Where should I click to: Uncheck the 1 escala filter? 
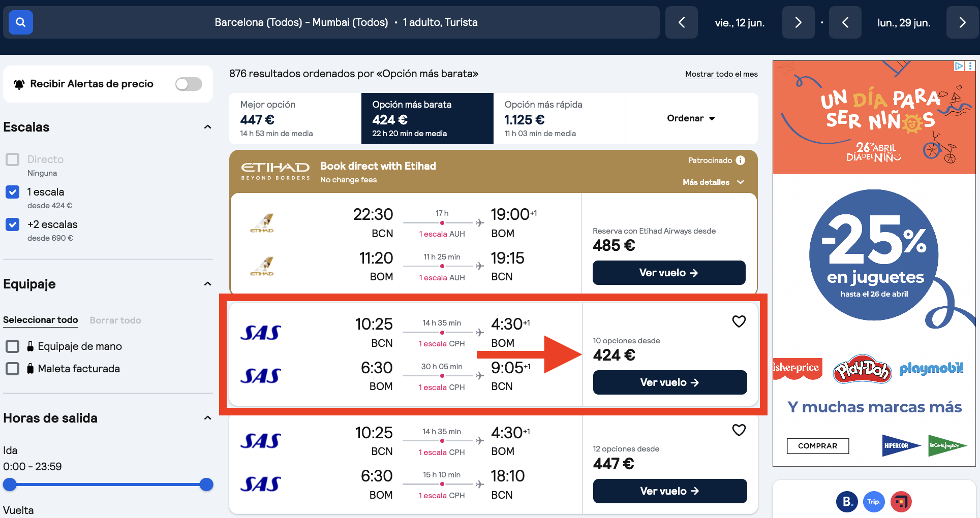(x=12, y=192)
